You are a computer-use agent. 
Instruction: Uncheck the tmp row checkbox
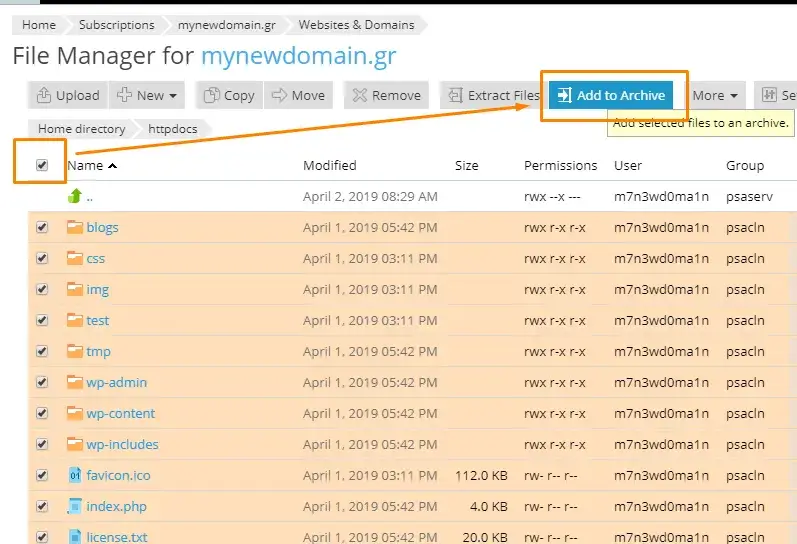coord(42,351)
